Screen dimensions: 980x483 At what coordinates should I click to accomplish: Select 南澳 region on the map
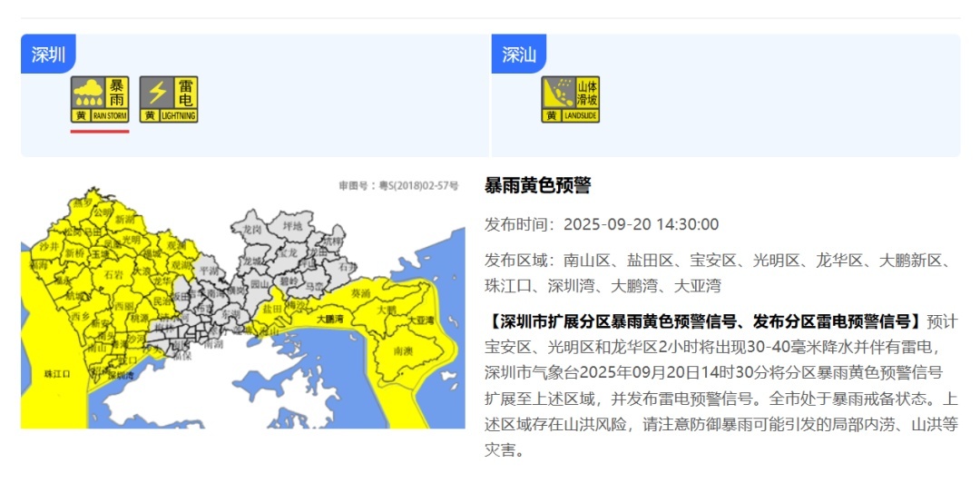pyautogui.click(x=404, y=350)
